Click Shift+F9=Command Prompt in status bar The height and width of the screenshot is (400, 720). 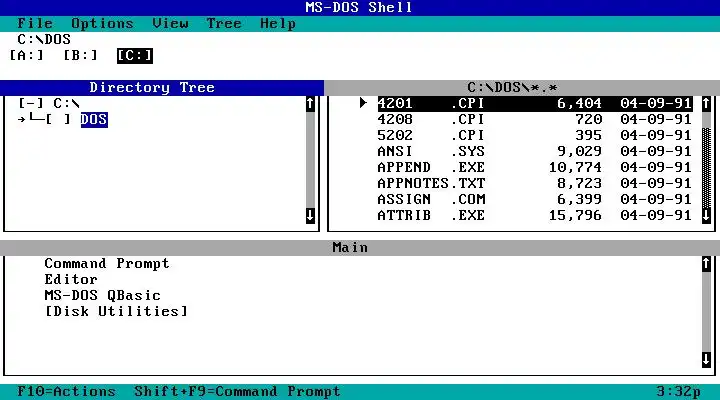[x=237, y=391]
